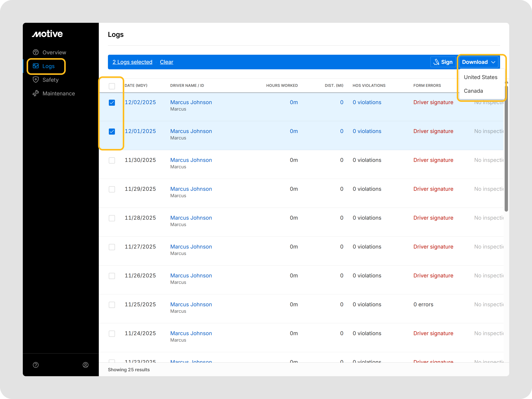Open Maintenance via its wrench icon
This screenshot has width=532, height=399.
pos(36,93)
